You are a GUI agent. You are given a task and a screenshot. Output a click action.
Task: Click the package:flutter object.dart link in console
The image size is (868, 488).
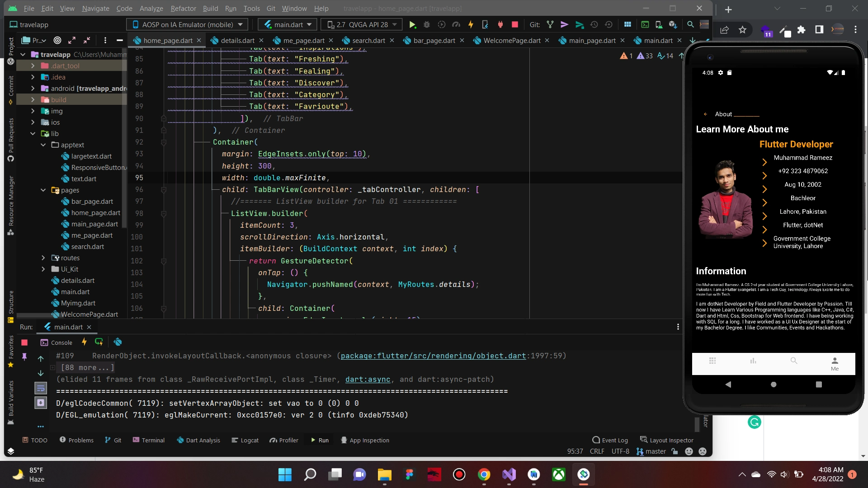433,356
